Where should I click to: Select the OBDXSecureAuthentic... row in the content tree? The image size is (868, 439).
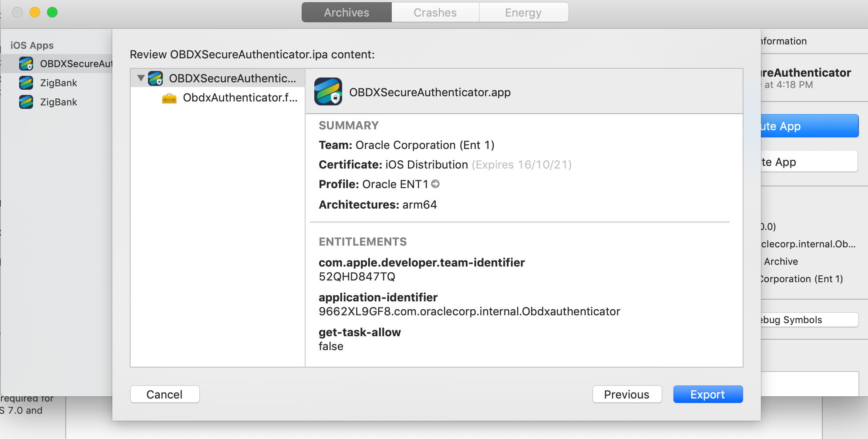[x=218, y=78]
